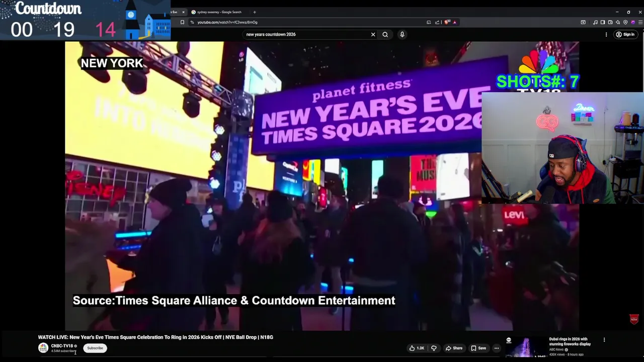Subscribe to the CNBC-TV18 channel
The width and height of the screenshot is (644, 362).
coord(95,348)
